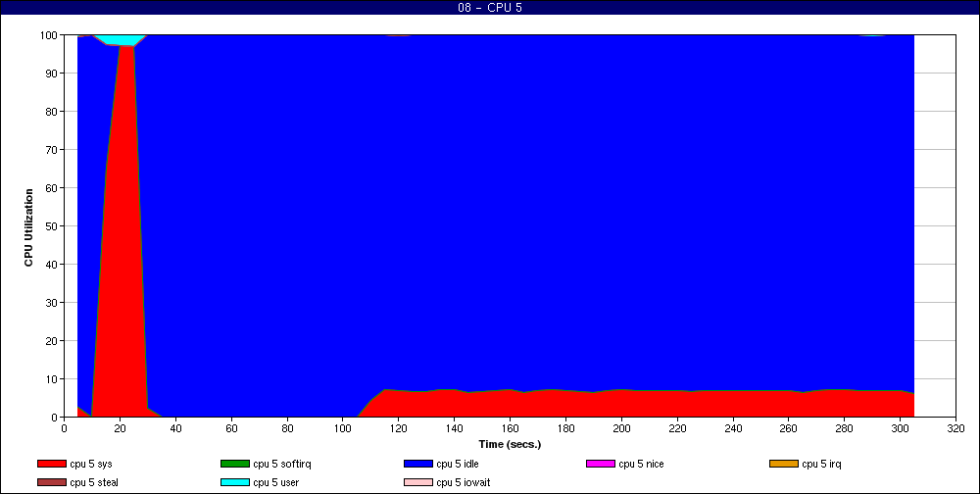Click the x-axis tick label 20
The width and height of the screenshot is (980, 494).
(120, 428)
